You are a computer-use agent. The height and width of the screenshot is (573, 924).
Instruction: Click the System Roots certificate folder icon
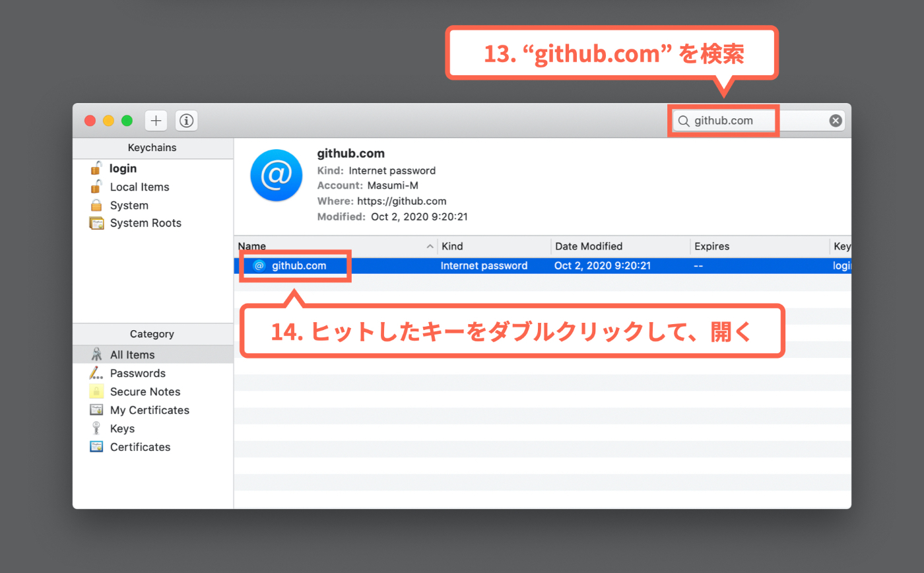tap(97, 223)
